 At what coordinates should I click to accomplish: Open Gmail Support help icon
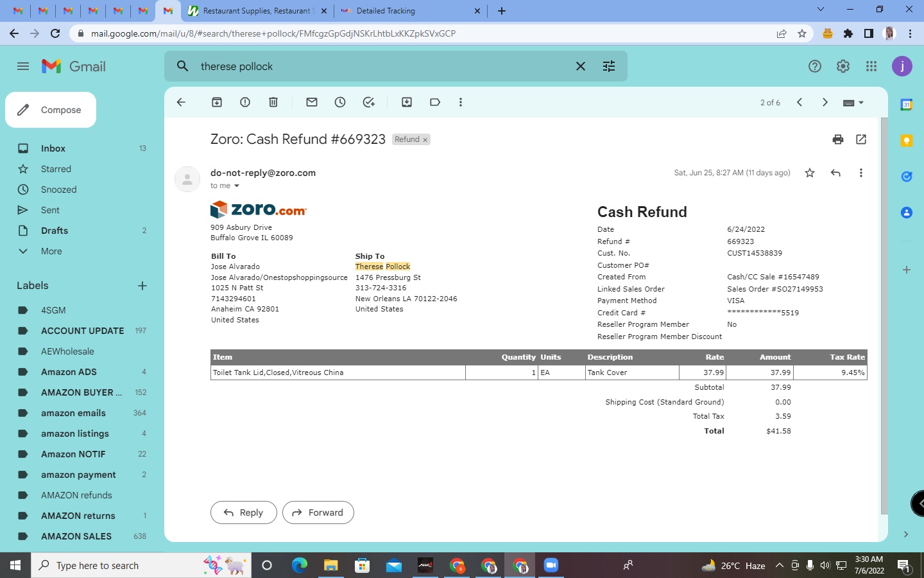(815, 66)
